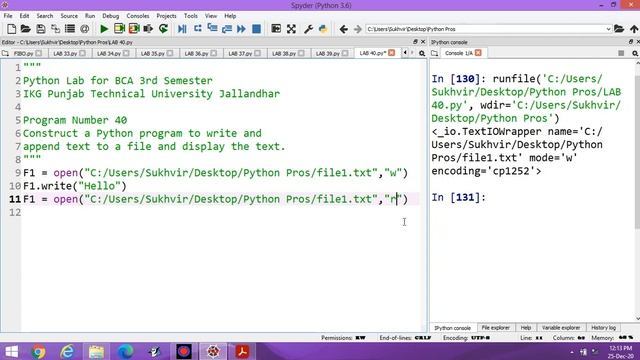Close the LAB 40.py tab
640x360 pixels.
[391, 53]
